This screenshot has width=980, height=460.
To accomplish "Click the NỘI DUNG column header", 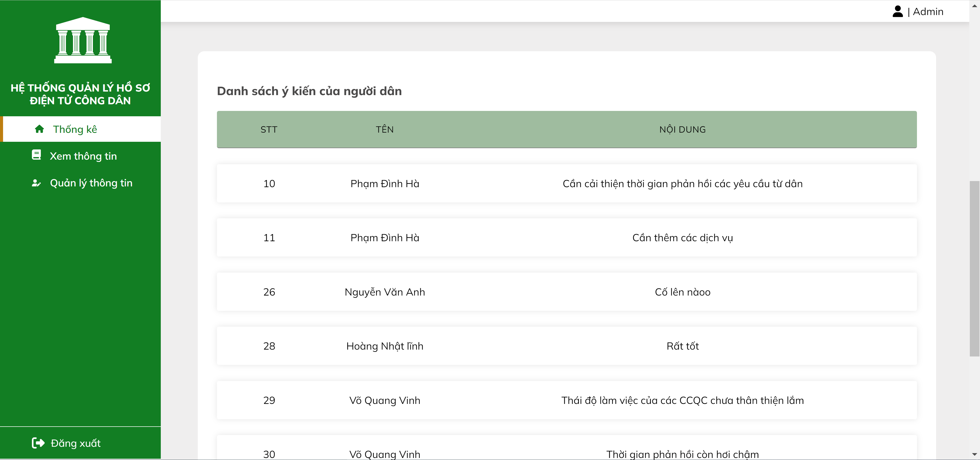I will pos(682,129).
